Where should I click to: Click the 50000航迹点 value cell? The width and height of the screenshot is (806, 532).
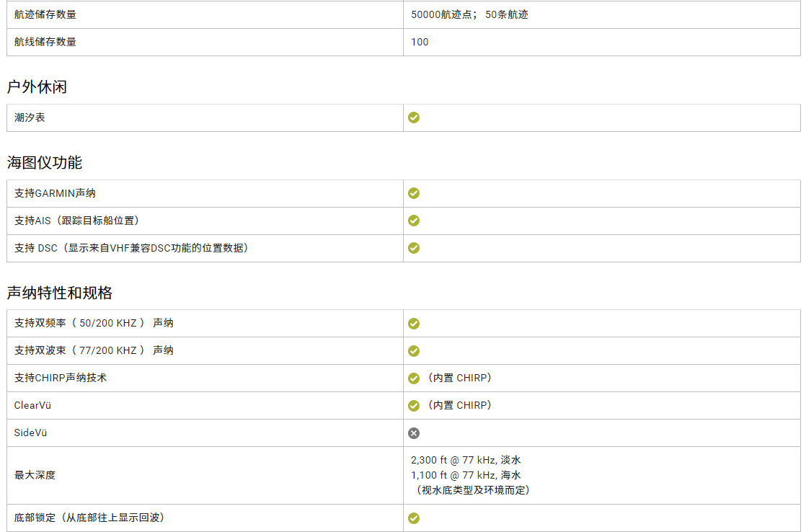click(x=469, y=14)
